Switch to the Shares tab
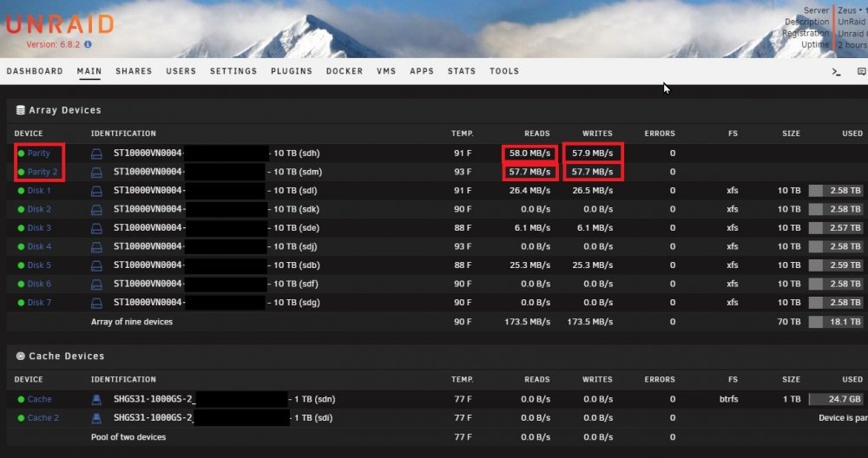Image resolution: width=868 pixels, height=458 pixels. point(134,71)
